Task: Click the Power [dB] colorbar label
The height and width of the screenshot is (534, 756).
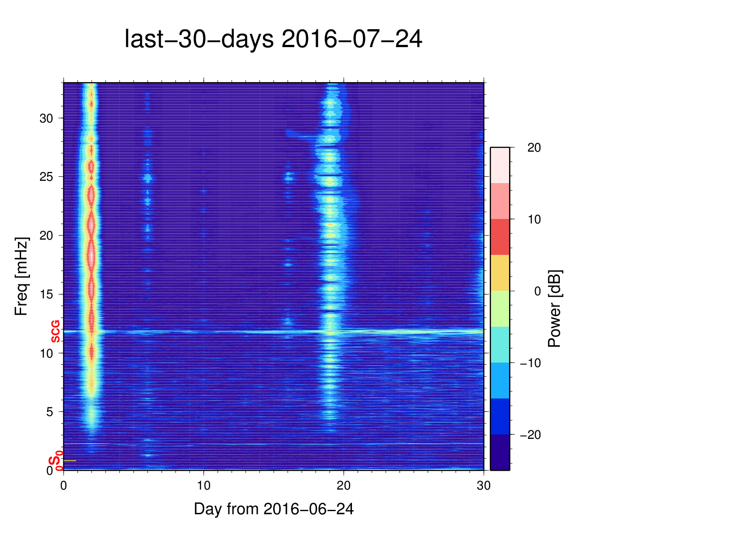Action: click(x=555, y=309)
